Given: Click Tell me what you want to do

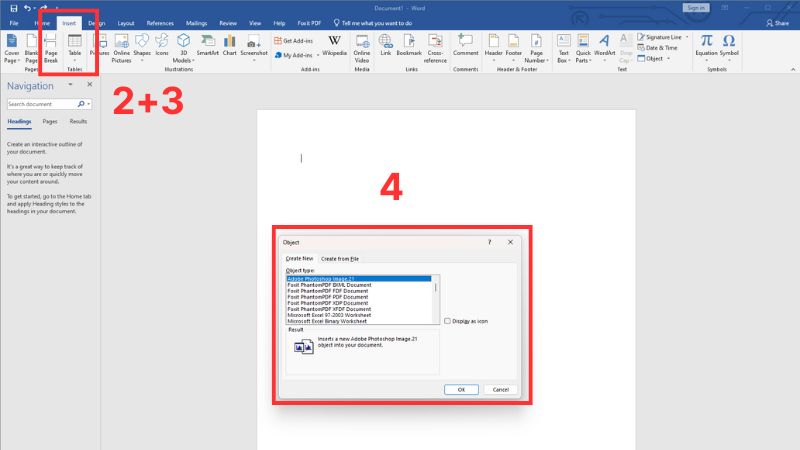Looking at the screenshot, I should coord(373,23).
